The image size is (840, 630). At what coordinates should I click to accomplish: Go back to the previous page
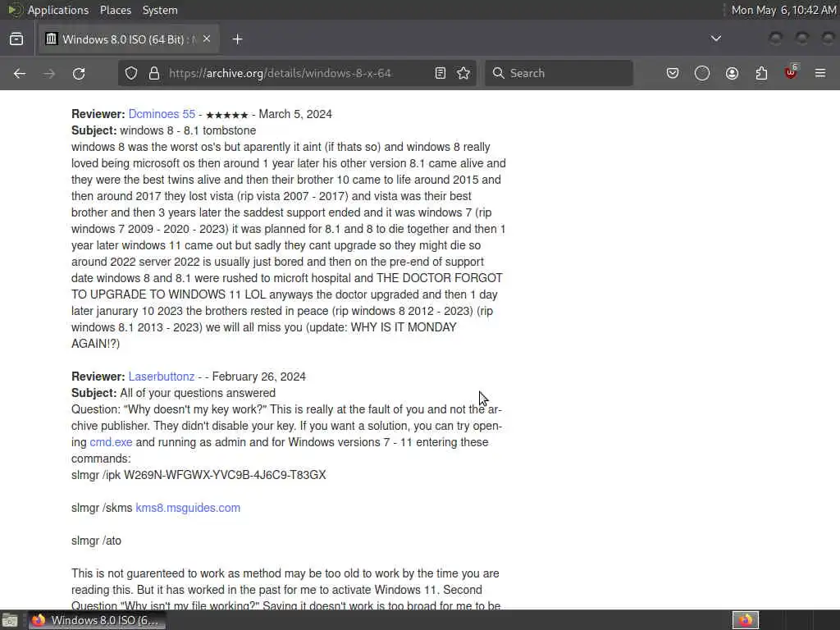point(20,73)
